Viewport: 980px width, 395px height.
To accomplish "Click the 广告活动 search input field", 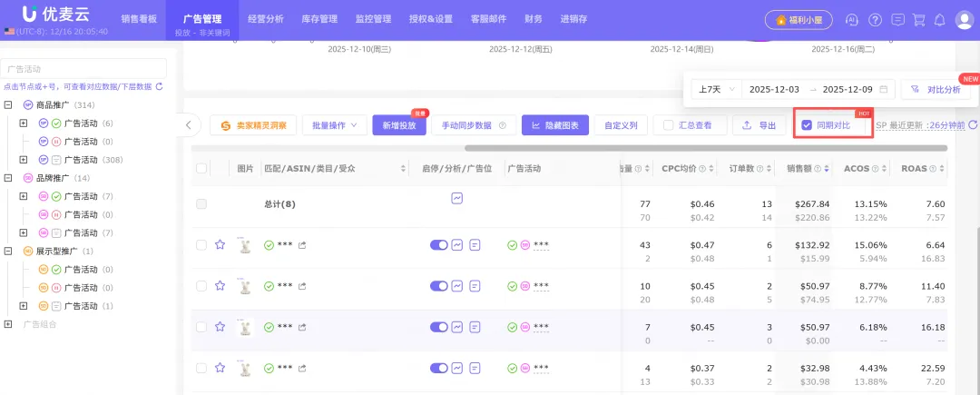I will pos(83,68).
